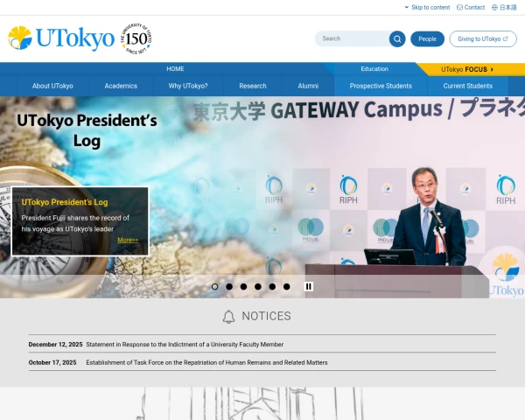Select the fourth slideshow dot
The height and width of the screenshot is (420, 525).
coord(258,287)
